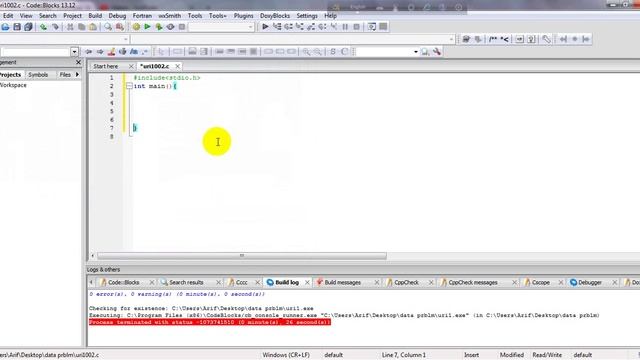Cut selection with scissors icon
Screen dimensions: 640x360
70,27
